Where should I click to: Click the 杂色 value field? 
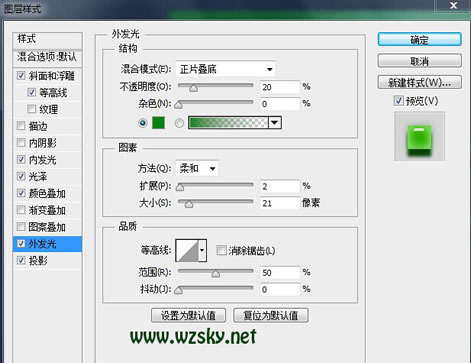coord(280,104)
